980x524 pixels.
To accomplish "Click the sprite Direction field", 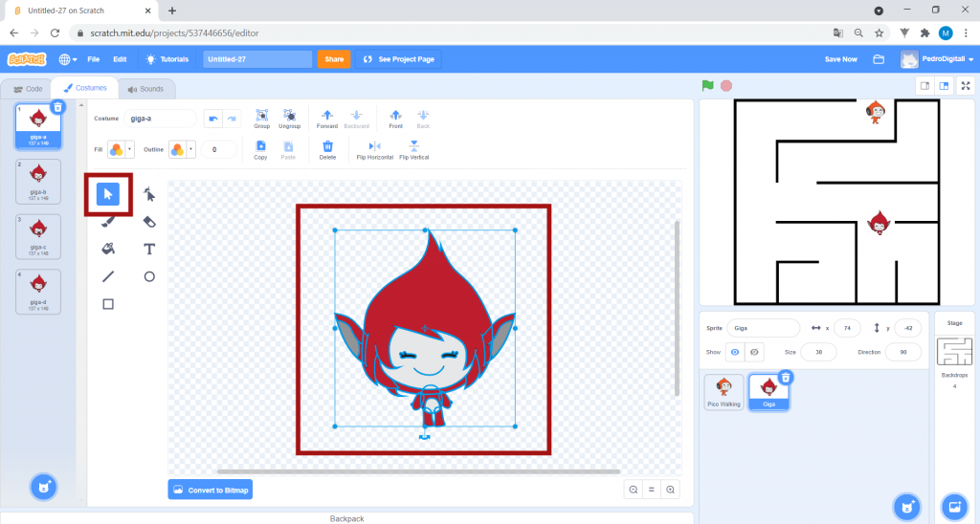I will 903,352.
